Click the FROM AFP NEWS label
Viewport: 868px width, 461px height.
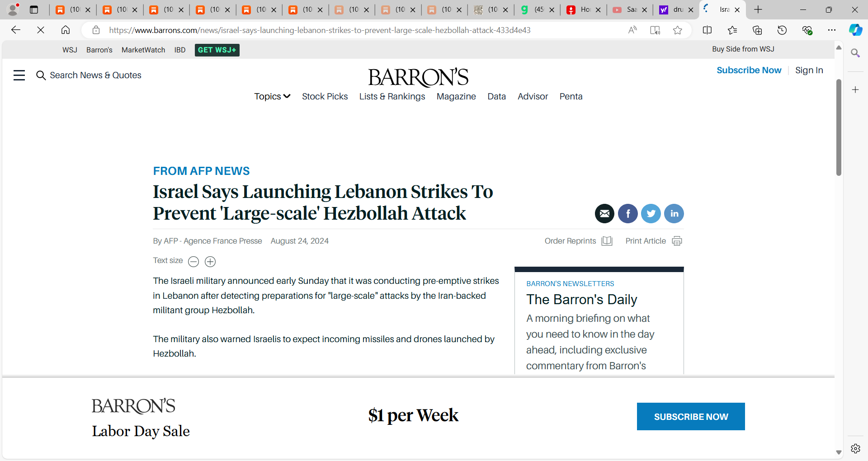(201, 171)
